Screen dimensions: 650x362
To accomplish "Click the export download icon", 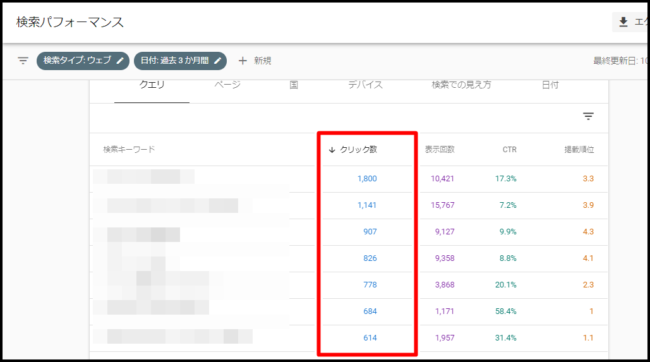I will 623,22.
